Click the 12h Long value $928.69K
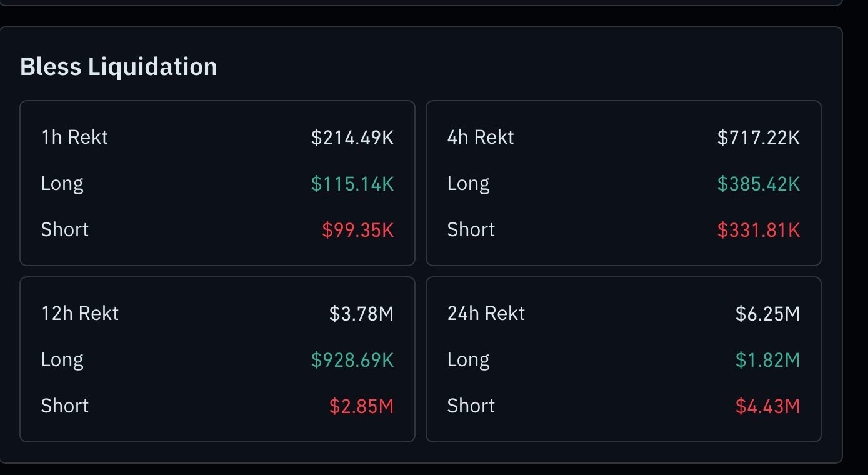 tap(352, 360)
